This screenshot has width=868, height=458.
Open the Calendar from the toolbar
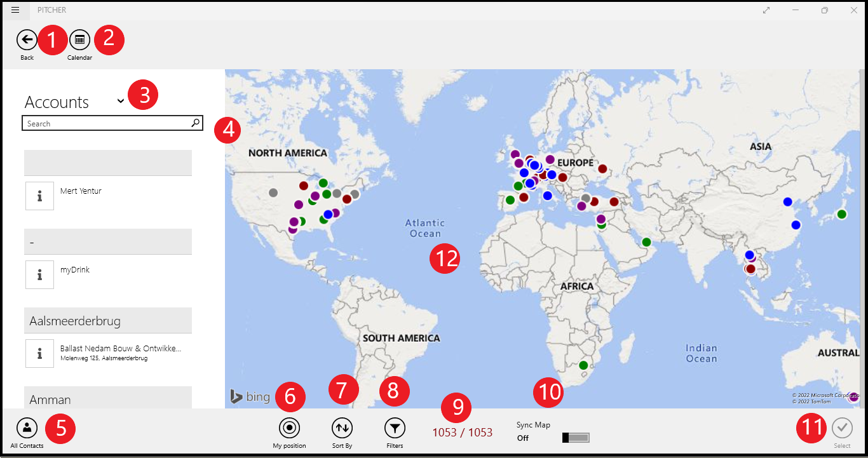tap(79, 39)
